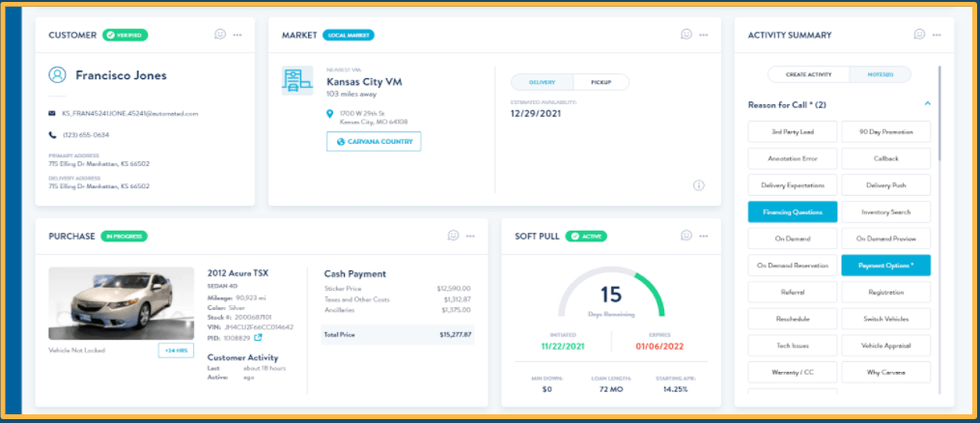
Task: Select the On Demand Reservation reason
Action: 792,266
